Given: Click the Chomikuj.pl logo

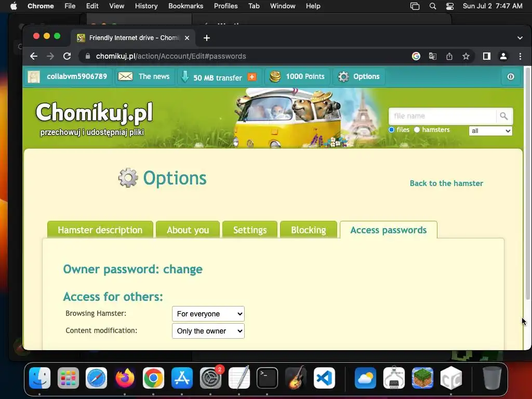Looking at the screenshot, I should pos(94,113).
